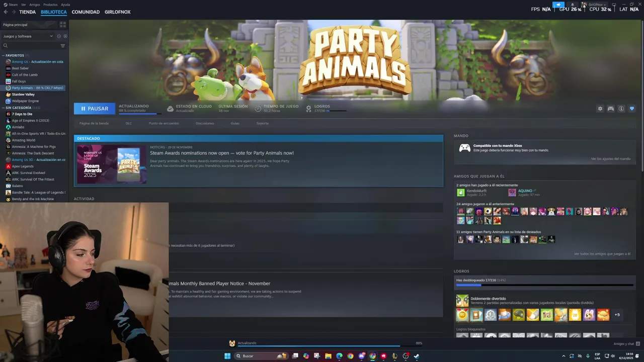Open the Ayuda menu
The height and width of the screenshot is (362, 644).
(65, 5)
